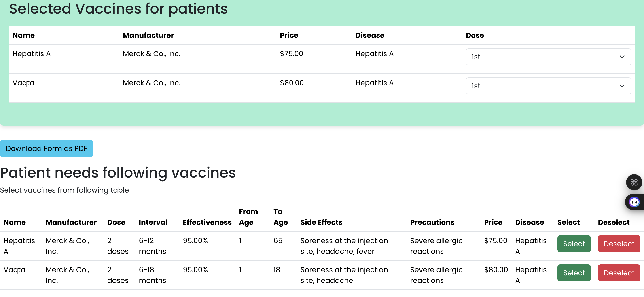Download the form as PDF
The image size is (644, 297).
tap(47, 148)
